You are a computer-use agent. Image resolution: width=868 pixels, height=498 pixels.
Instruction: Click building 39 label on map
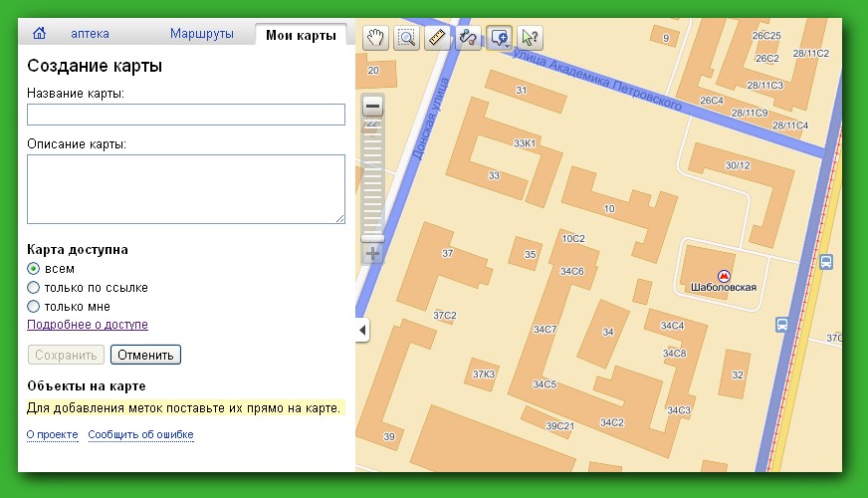point(389,436)
